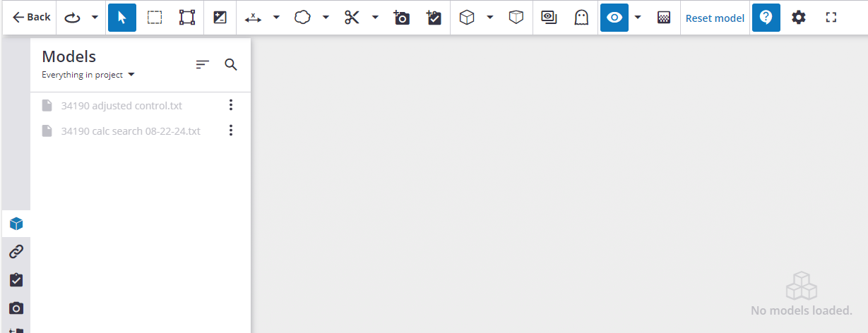The height and width of the screenshot is (333, 868).
Task: Create a new view with camera-plus icon
Action: (x=402, y=18)
